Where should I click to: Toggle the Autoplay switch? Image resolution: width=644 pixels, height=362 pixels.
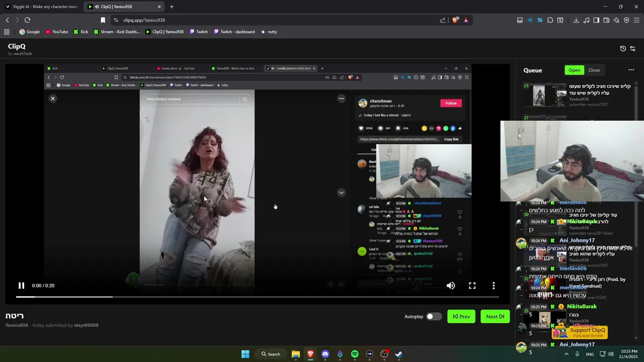point(434,316)
